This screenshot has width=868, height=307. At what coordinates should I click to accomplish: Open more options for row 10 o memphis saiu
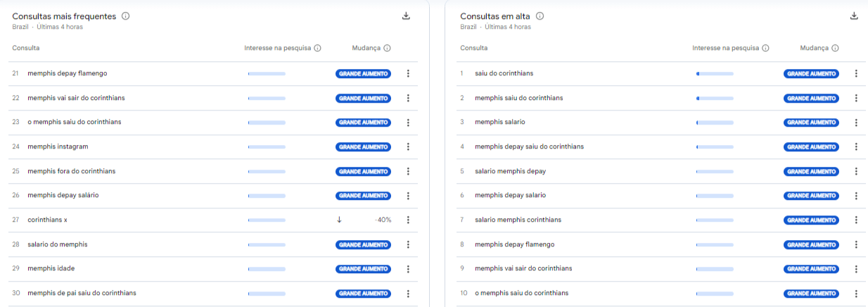point(856,293)
